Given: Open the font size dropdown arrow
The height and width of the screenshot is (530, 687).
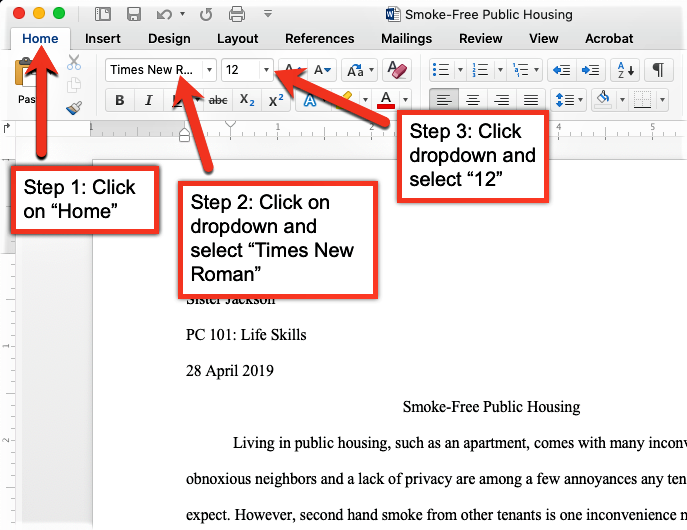Looking at the screenshot, I should pyautogui.click(x=266, y=70).
